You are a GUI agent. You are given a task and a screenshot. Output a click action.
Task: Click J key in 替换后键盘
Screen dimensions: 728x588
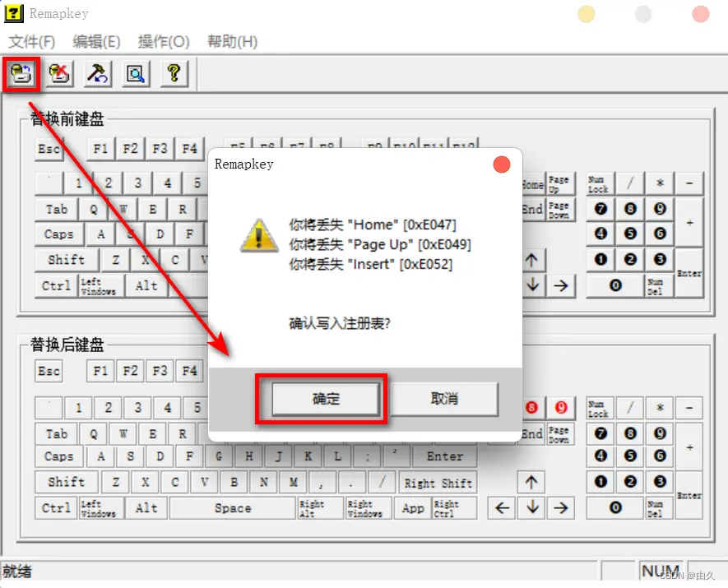[279, 456]
